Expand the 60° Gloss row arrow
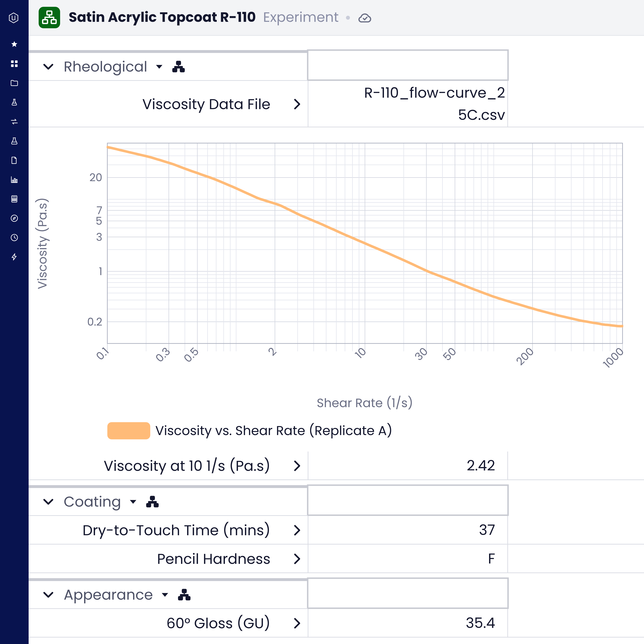Screen dimensions: 644x644 click(297, 623)
